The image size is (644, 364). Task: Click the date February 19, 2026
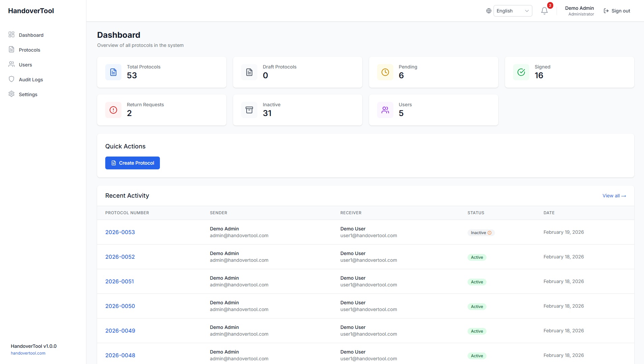[x=563, y=232]
